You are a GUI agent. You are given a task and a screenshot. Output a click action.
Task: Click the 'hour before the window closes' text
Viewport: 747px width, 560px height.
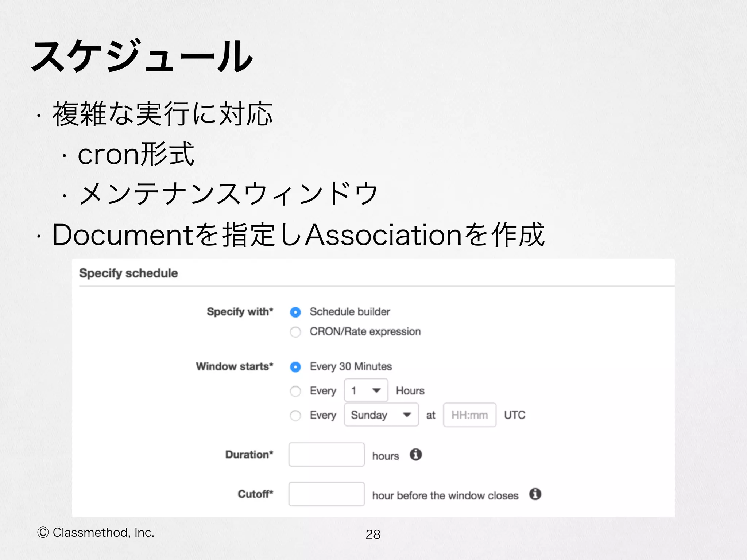tap(445, 495)
